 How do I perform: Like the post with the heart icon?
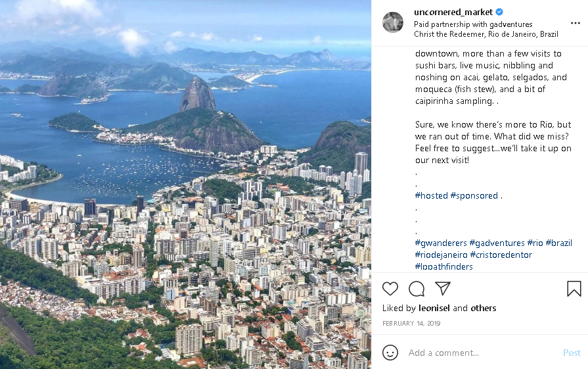coord(390,289)
